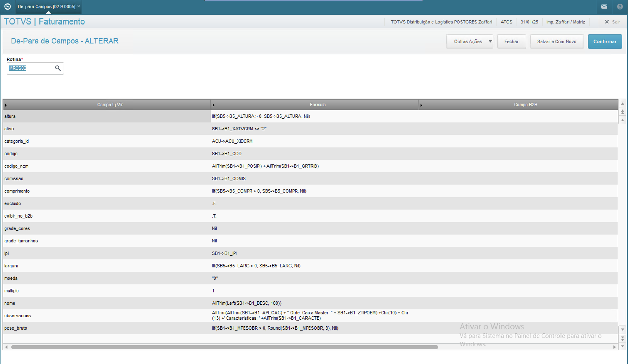Click the altura formula with B5_ALTURA

(261, 116)
